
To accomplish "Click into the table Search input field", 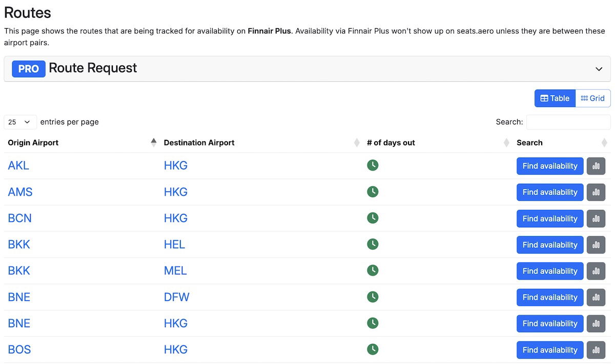I will point(568,122).
